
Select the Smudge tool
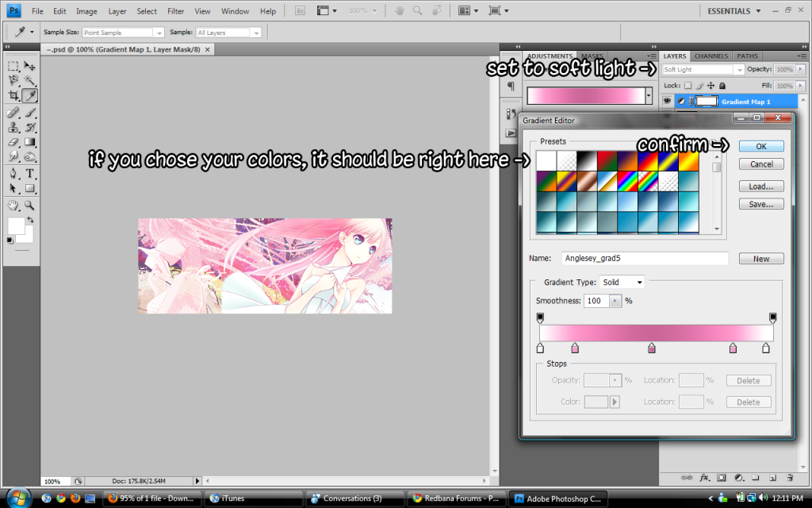[13, 156]
